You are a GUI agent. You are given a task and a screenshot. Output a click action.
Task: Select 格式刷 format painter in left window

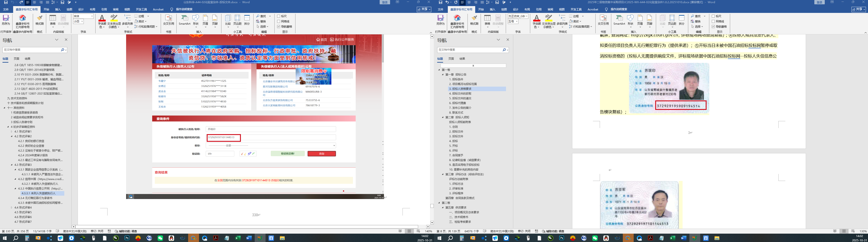point(39,20)
